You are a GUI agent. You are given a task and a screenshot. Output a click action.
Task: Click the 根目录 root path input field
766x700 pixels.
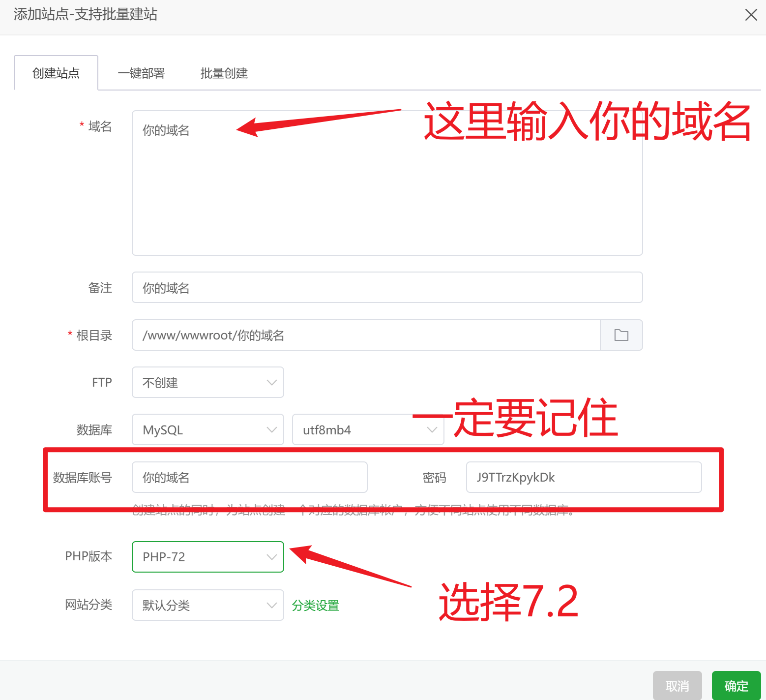tap(366, 335)
